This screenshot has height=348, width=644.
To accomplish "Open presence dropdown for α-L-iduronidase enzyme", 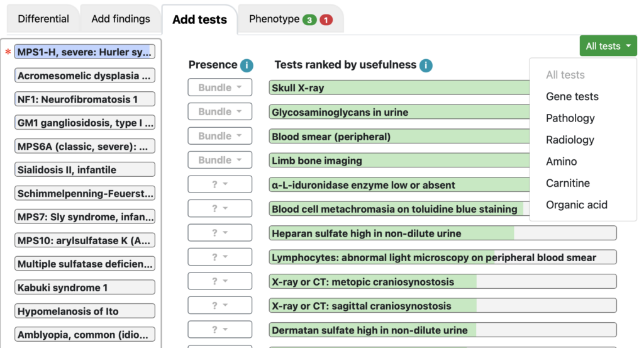I will (x=219, y=184).
